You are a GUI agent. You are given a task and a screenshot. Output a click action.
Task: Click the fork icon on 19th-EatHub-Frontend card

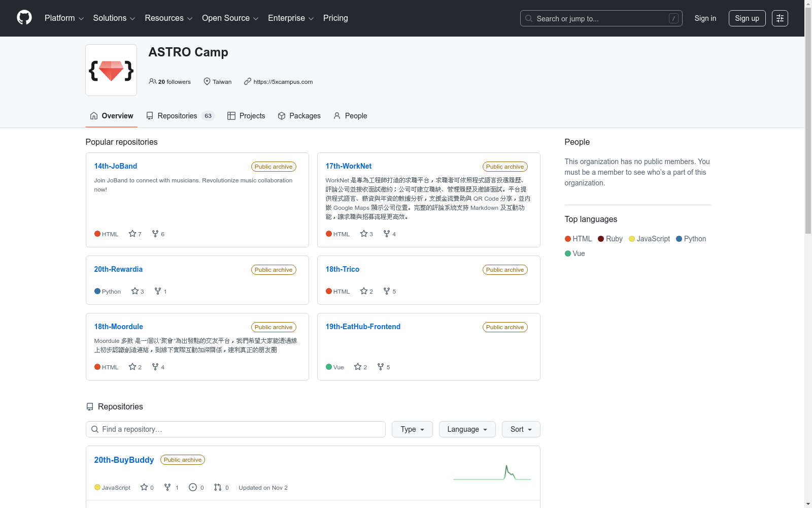point(381,367)
